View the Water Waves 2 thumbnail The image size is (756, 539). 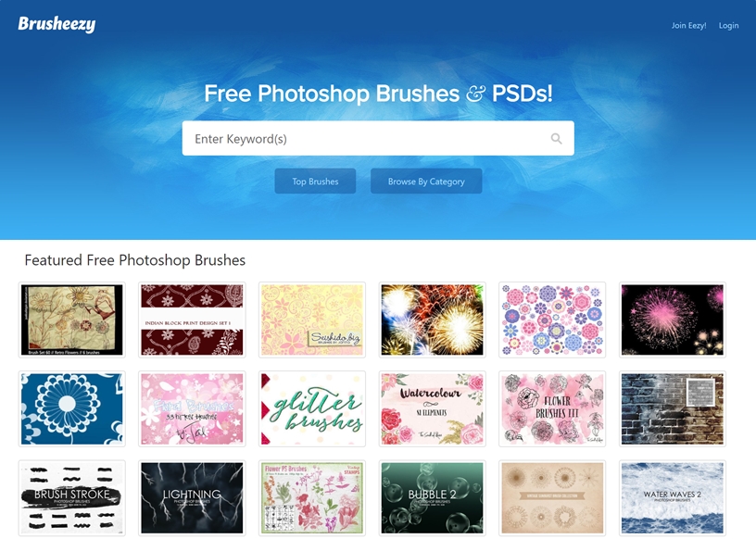tap(672, 498)
